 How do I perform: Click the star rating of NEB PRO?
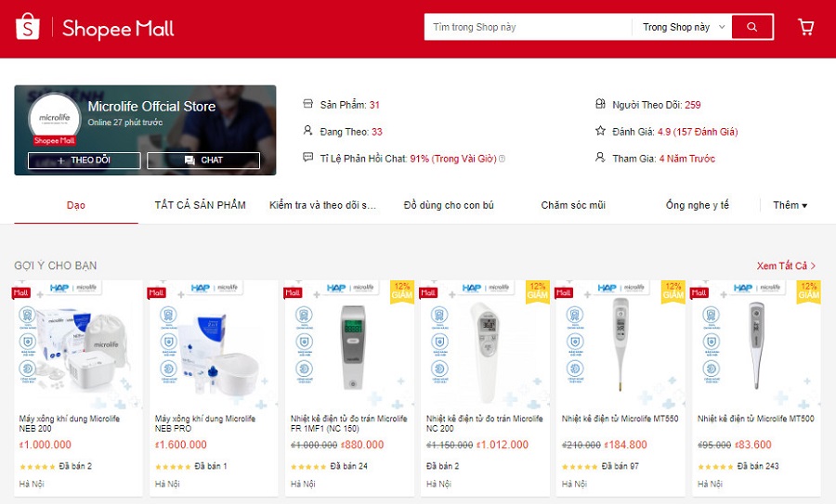pyautogui.click(x=172, y=467)
